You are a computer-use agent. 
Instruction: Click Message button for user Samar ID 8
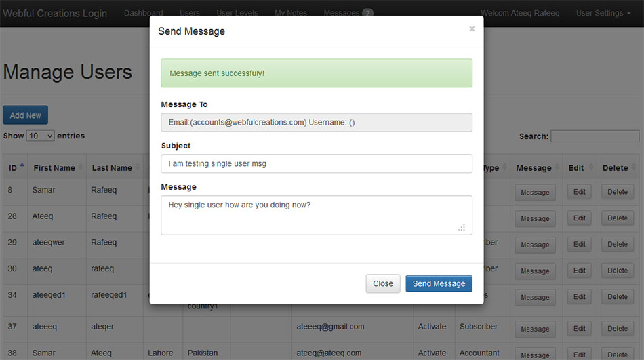point(535,193)
